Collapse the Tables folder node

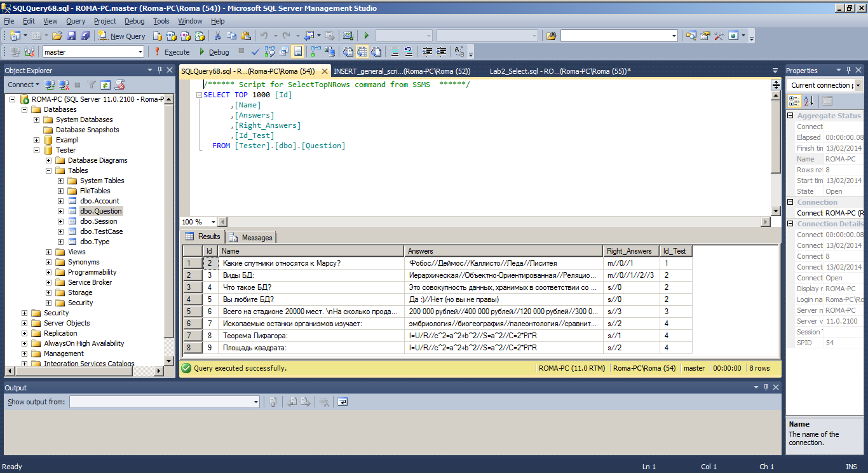(49, 170)
